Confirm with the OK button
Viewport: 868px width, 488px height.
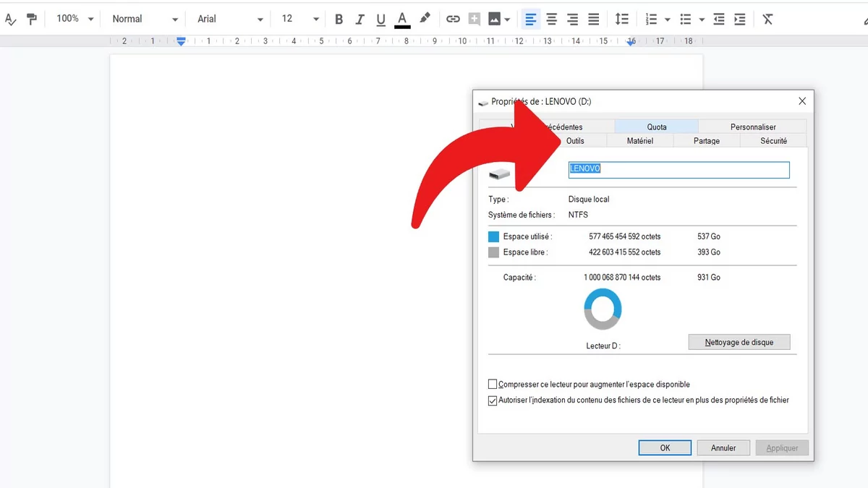pyautogui.click(x=664, y=447)
